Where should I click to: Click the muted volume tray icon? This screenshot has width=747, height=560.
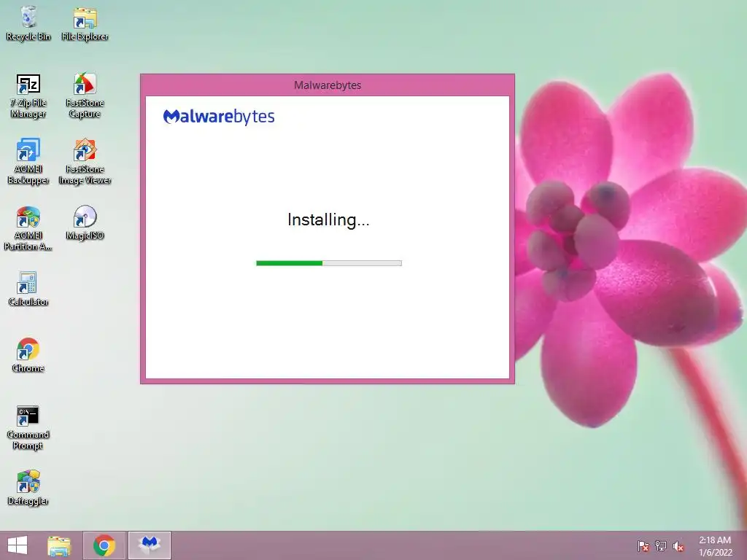(x=678, y=546)
